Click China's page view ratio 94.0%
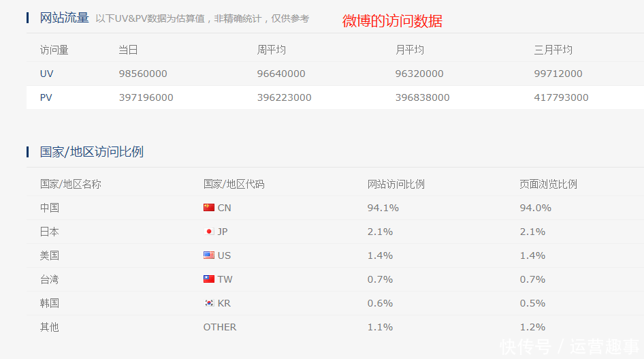The width and height of the screenshot is (644, 359). 536,208
